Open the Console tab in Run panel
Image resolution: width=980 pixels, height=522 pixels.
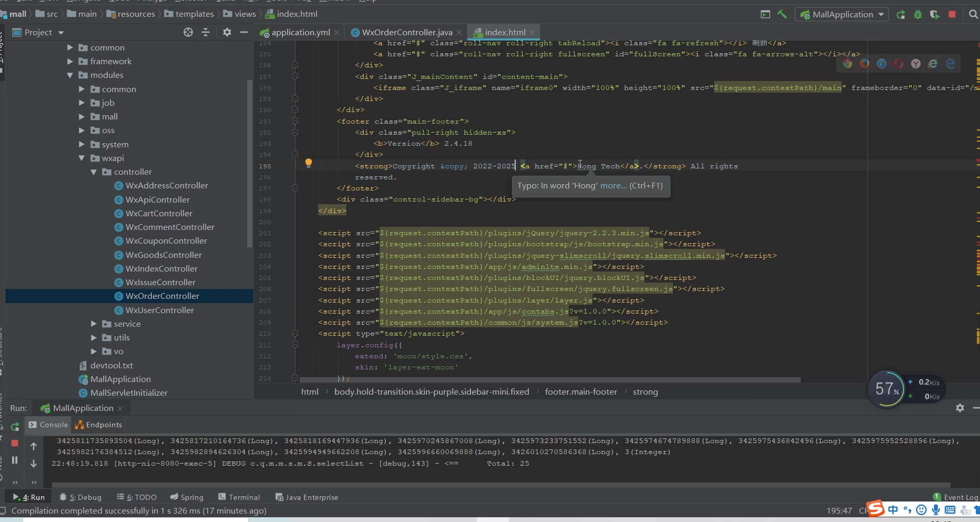(48, 425)
